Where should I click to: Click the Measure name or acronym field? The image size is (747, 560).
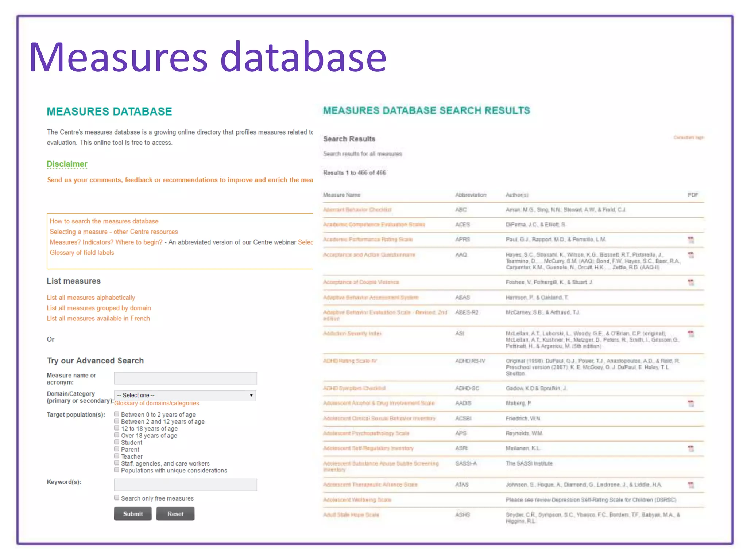[185, 378]
